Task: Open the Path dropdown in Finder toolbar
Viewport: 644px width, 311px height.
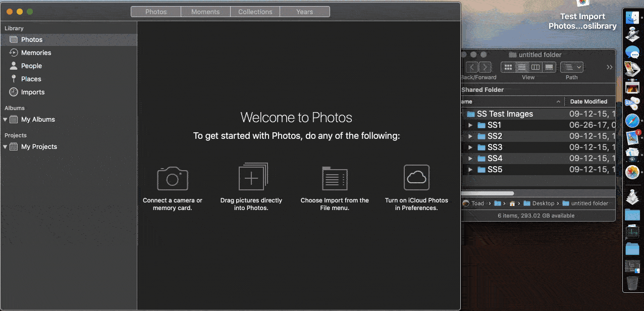Action: [x=571, y=67]
